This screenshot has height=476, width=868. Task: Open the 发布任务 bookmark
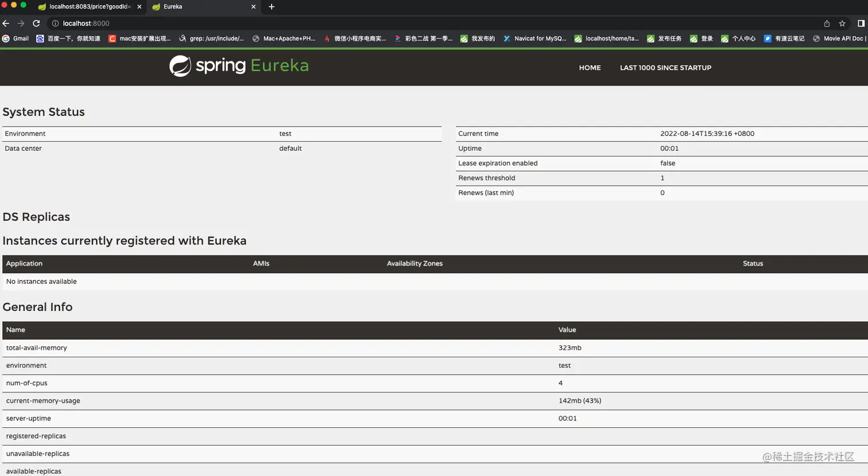click(x=664, y=38)
